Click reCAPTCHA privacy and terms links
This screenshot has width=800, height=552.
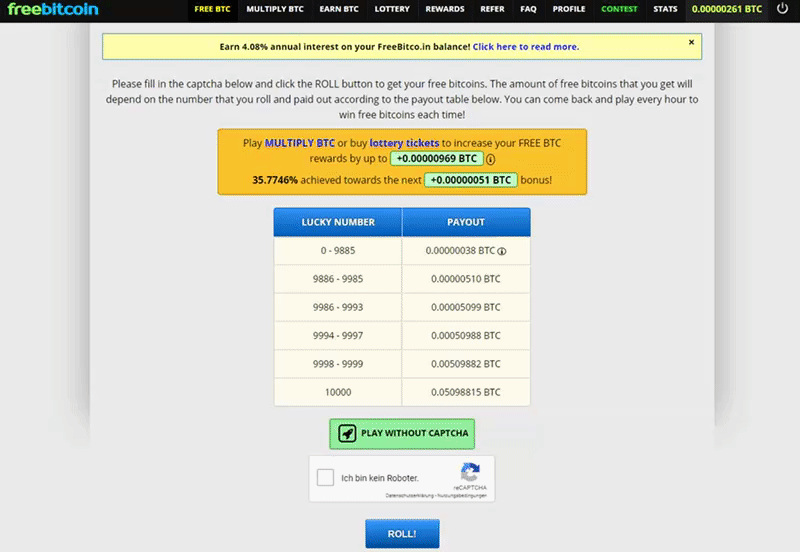(436, 495)
